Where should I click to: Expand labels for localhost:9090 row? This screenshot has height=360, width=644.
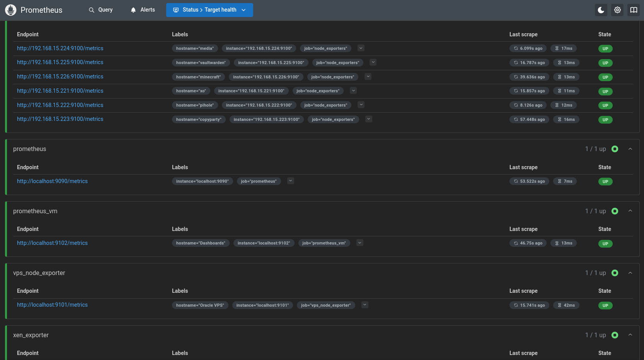tap(291, 181)
